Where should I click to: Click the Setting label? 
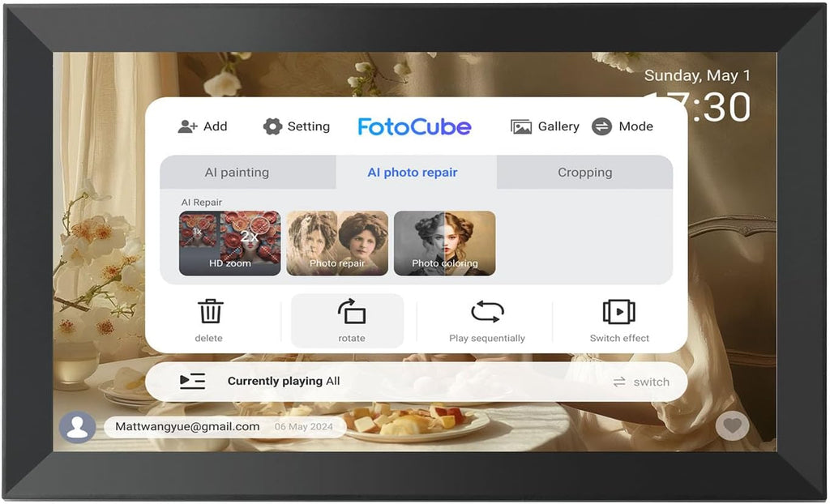click(309, 126)
